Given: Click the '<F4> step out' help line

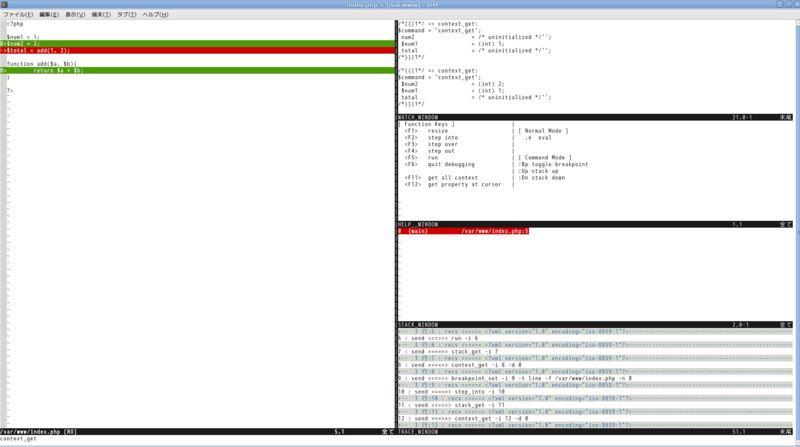Looking at the screenshot, I should coord(429,151).
